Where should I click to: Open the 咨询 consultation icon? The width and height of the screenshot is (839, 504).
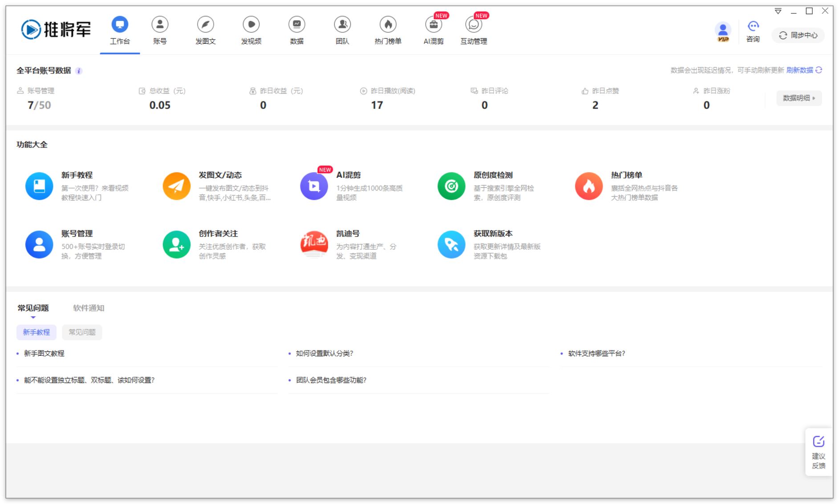pyautogui.click(x=753, y=32)
